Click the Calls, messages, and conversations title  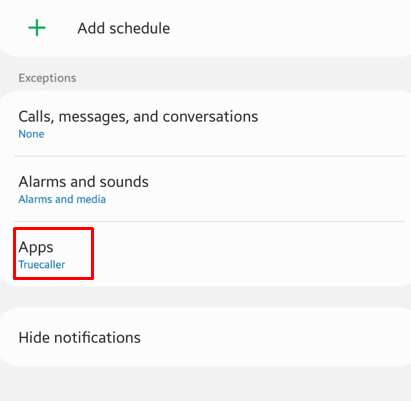(138, 117)
